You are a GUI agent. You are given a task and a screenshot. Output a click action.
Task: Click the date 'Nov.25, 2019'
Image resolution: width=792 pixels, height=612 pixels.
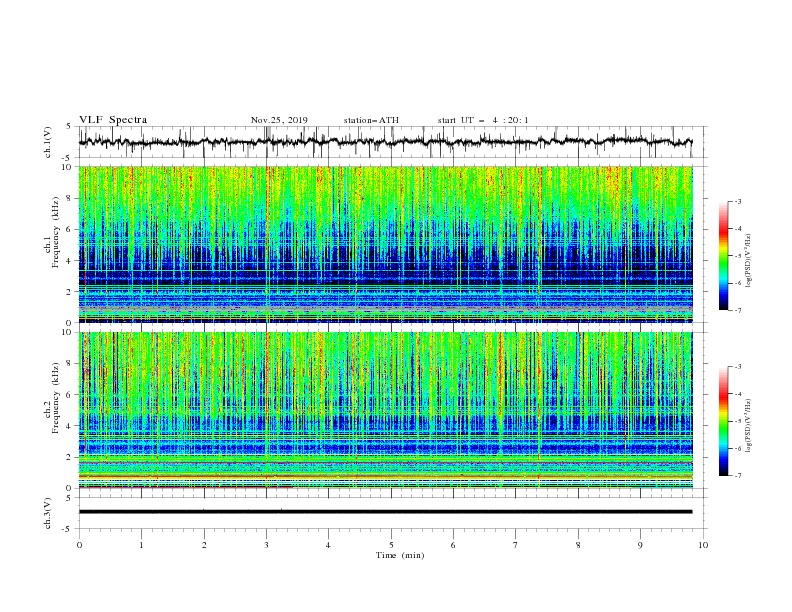click(279, 120)
